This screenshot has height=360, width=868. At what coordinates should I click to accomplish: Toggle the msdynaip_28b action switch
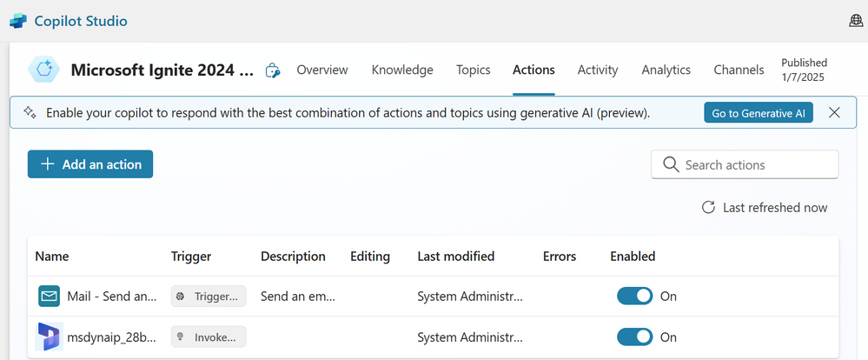tap(635, 337)
